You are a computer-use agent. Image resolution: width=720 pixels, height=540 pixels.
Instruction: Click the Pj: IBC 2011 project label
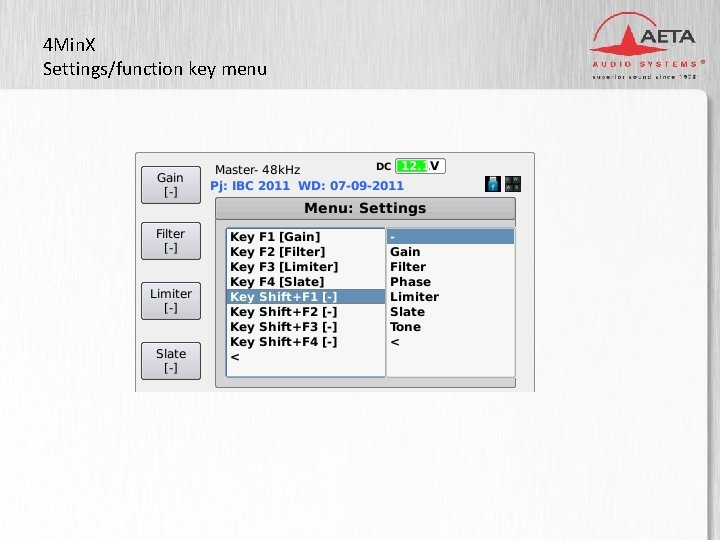tap(250, 186)
